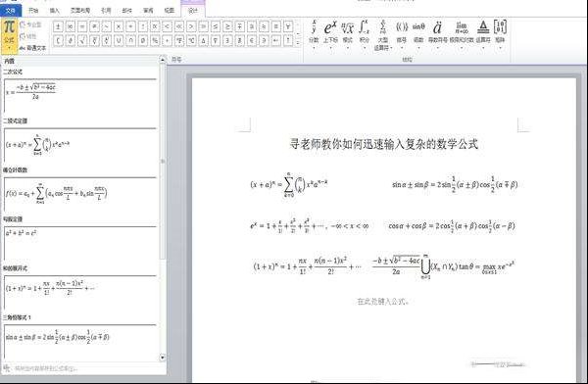Click the 'type equation here' placeholder
Viewport: 588px width, 384px height.
point(383,301)
